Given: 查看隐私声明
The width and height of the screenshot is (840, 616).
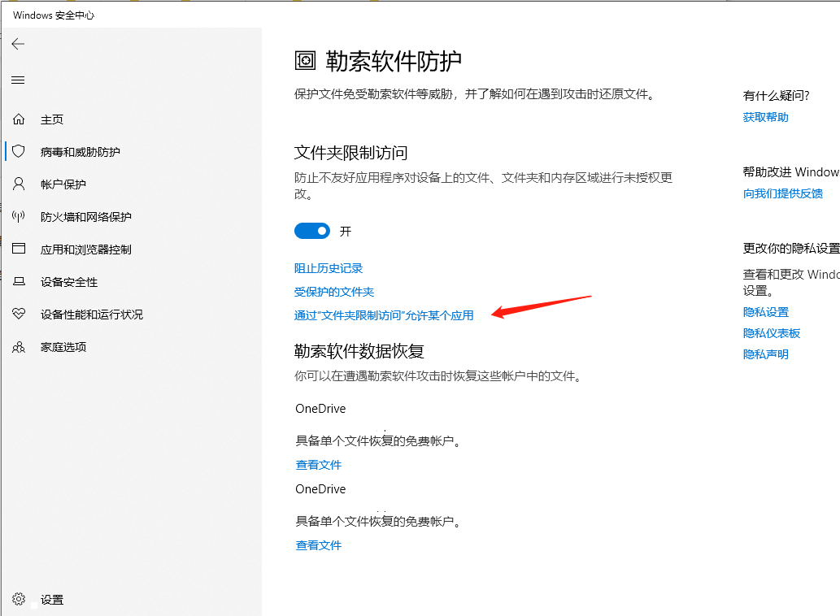Looking at the screenshot, I should coord(765,354).
